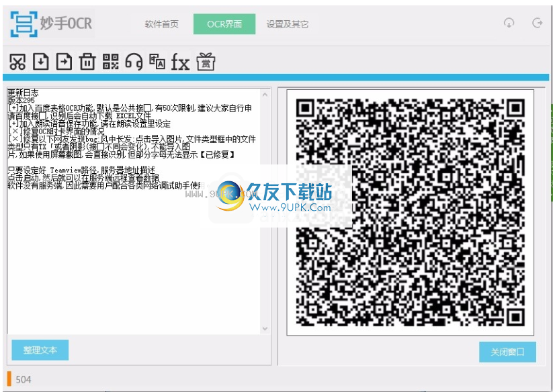Image resolution: width=553 pixels, height=392 pixels.
Task: Select the OCR界面 tab
Action: pyautogui.click(x=224, y=24)
